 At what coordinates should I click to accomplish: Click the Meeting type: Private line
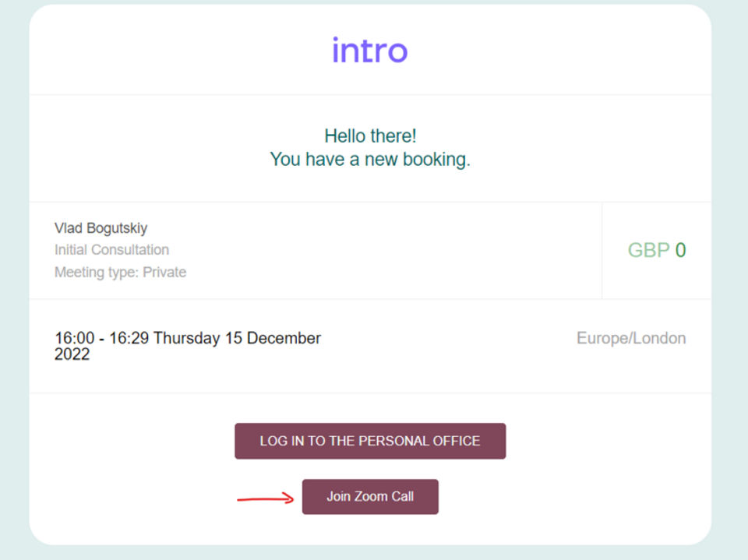(120, 273)
